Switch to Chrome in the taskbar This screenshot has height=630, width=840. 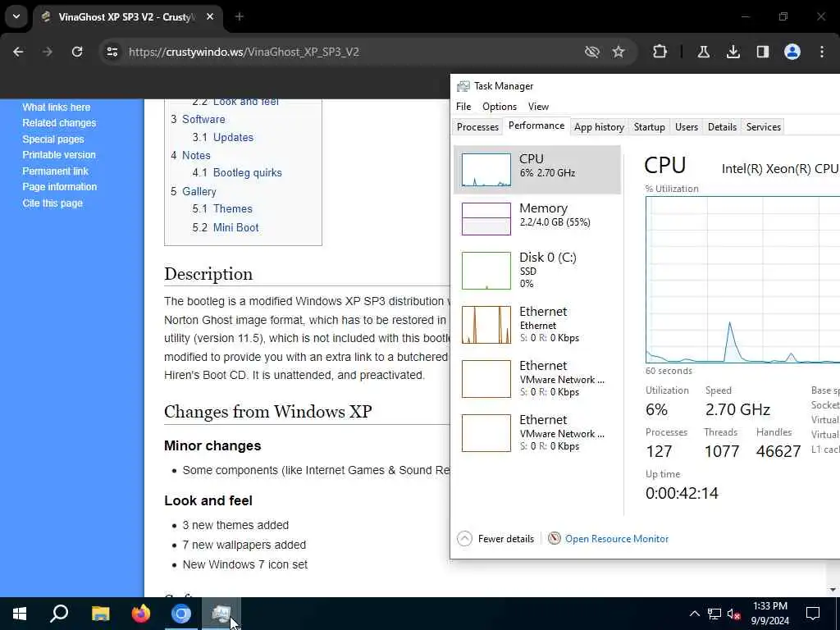click(x=181, y=614)
